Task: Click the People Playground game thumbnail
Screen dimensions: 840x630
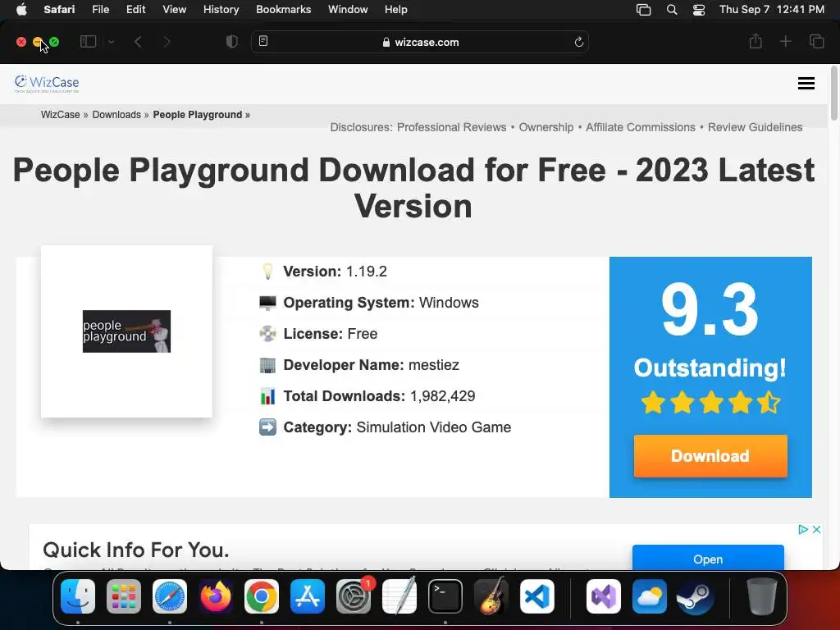Action: [x=126, y=331]
